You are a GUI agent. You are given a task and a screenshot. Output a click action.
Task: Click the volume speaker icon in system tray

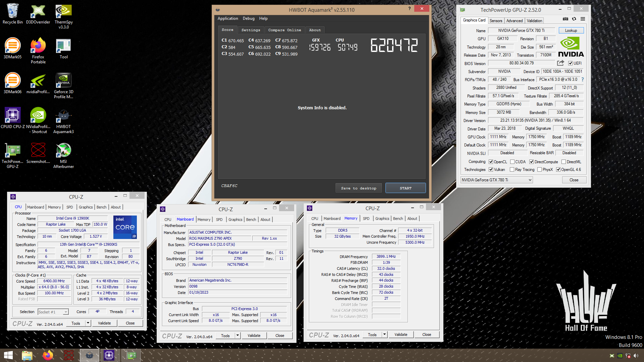[636, 356]
